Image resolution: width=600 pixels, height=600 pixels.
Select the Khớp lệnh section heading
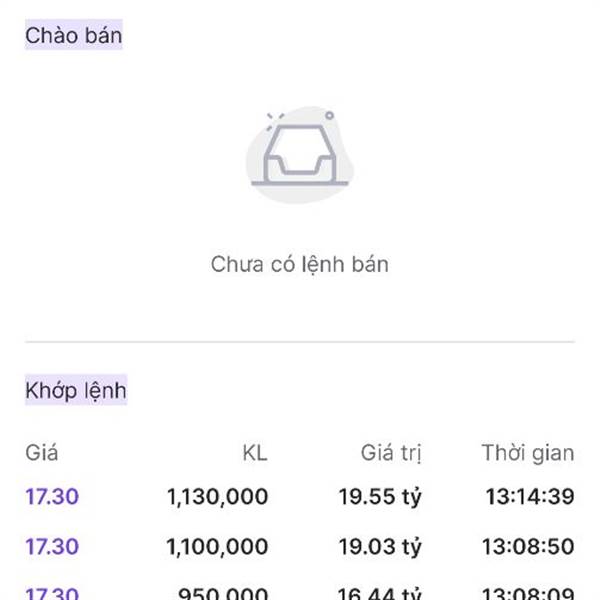(76, 390)
